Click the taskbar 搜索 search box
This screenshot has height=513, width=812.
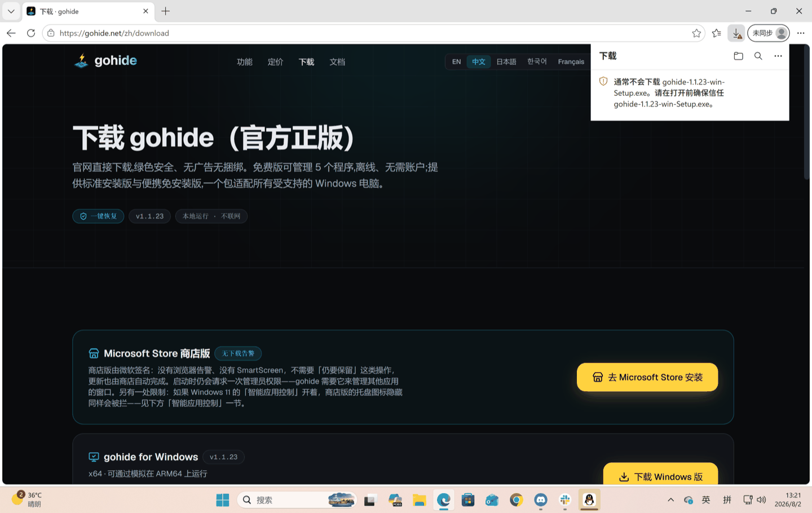click(297, 500)
